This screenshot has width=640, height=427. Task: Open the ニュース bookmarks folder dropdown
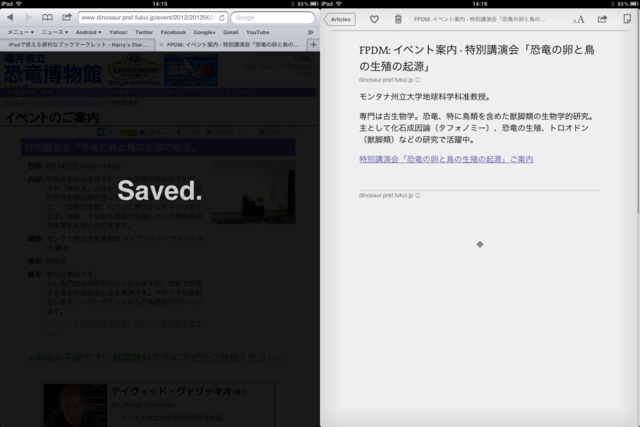click(55, 32)
